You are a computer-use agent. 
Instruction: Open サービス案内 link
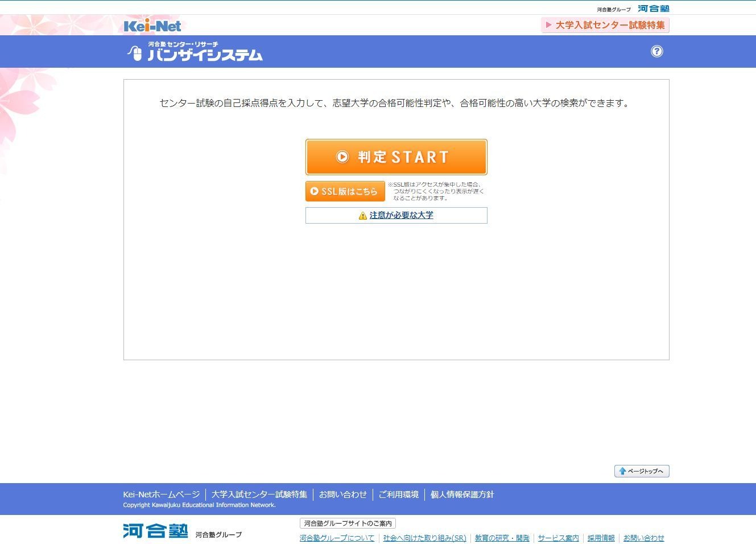pyautogui.click(x=559, y=538)
